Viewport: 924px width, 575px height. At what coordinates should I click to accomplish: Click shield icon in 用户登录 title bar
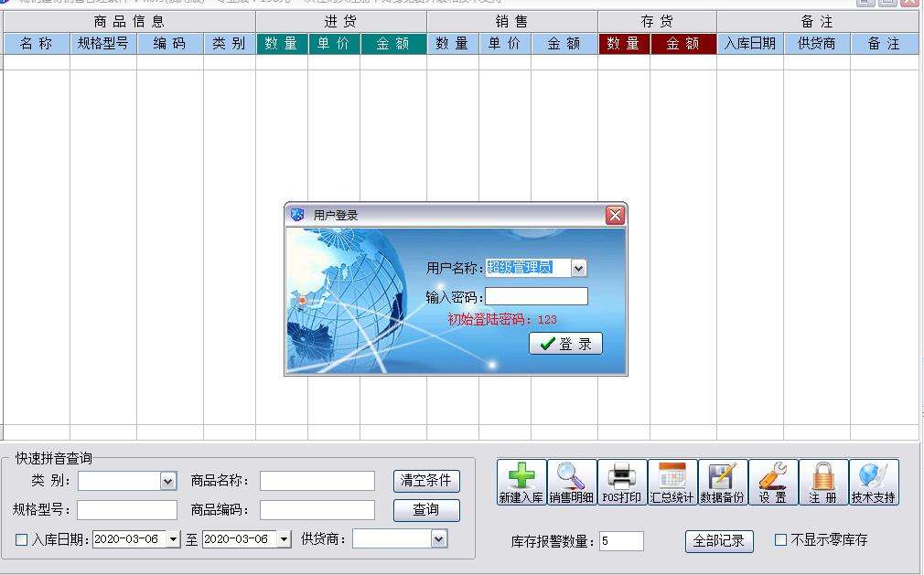point(297,215)
